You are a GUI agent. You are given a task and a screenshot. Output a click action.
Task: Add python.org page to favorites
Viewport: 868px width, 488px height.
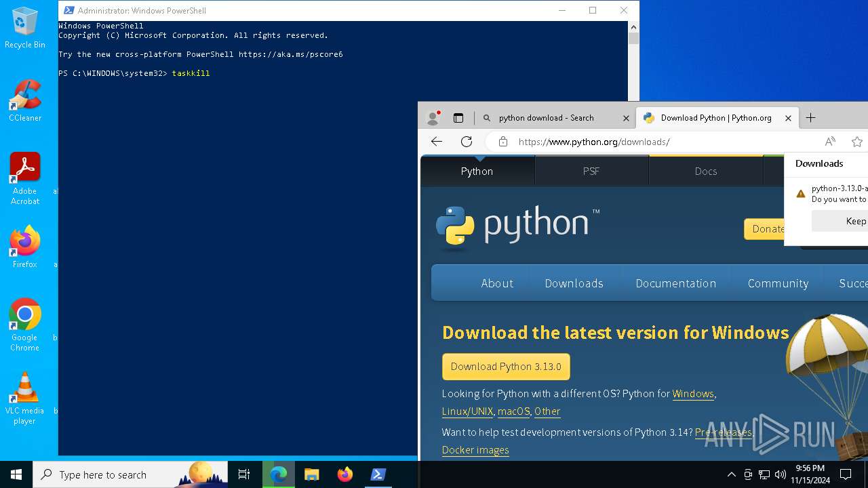pyautogui.click(x=857, y=142)
